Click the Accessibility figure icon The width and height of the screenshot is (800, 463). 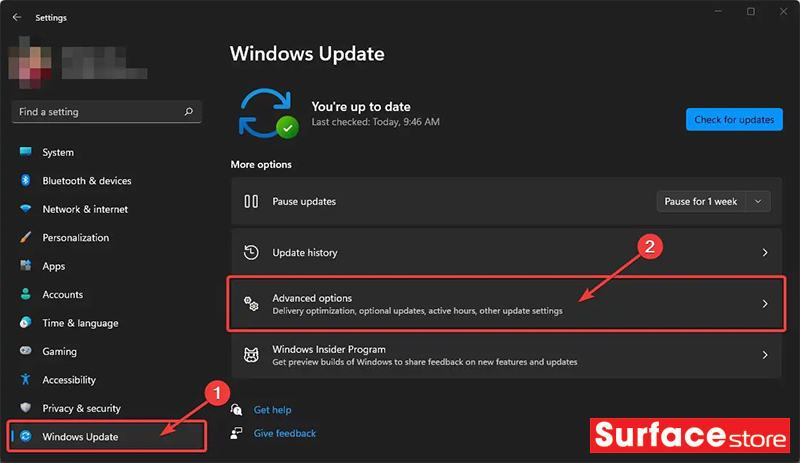(26, 379)
